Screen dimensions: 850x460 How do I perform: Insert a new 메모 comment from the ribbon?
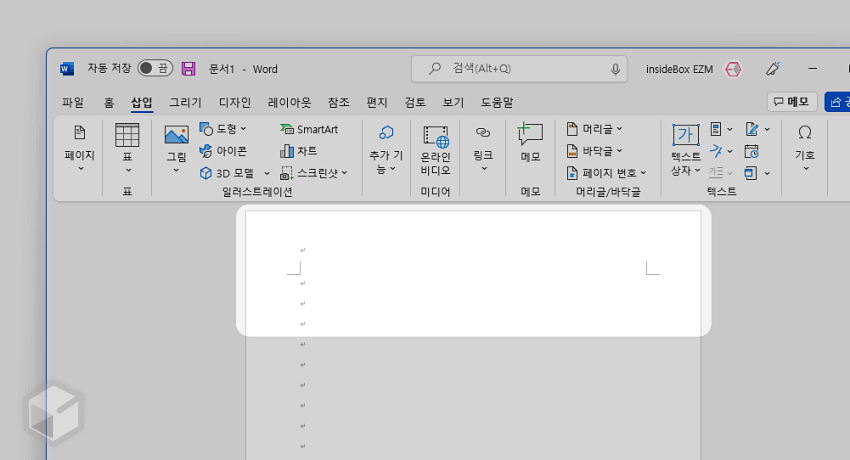click(530, 143)
